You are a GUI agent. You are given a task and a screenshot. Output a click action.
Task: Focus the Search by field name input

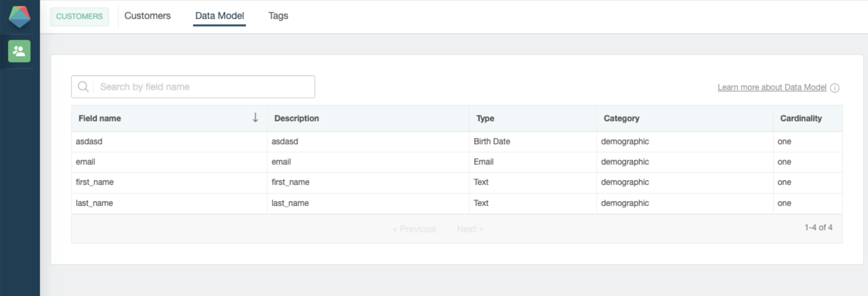pyautogui.click(x=193, y=87)
